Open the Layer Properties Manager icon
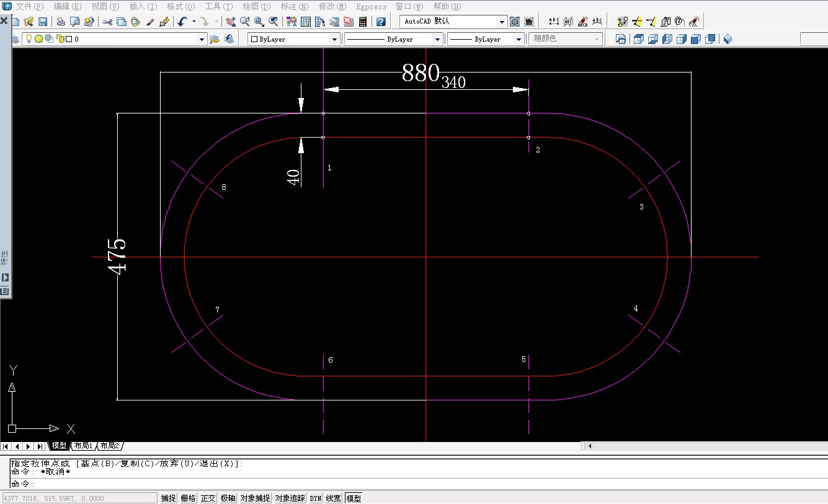The image size is (828, 504). coord(16,39)
